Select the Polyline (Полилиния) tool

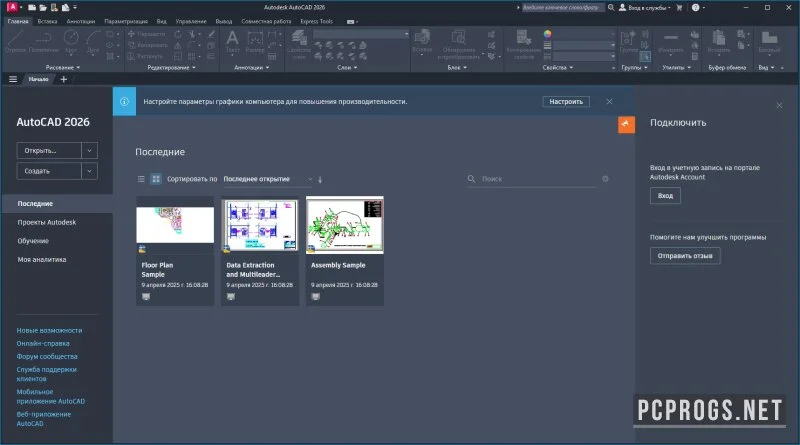(44, 41)
